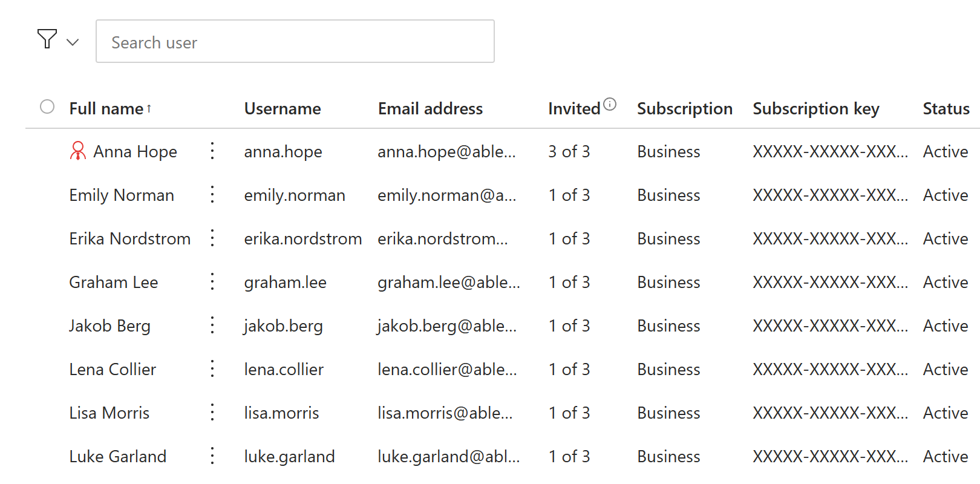Click username erika.nordstrom
This screenshot has width=980, height=484.
pyautogui.click(x=303, y=239)
